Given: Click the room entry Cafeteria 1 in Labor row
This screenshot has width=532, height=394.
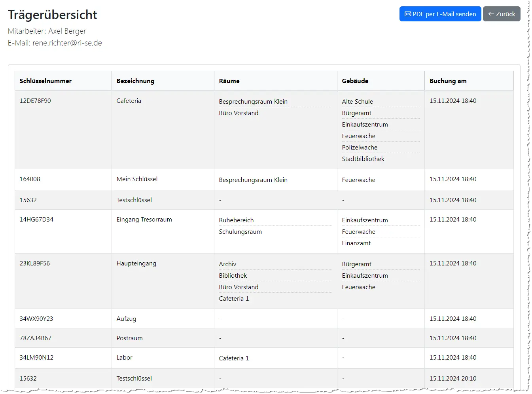Looking at the screenshot, I should click(234, 358).
